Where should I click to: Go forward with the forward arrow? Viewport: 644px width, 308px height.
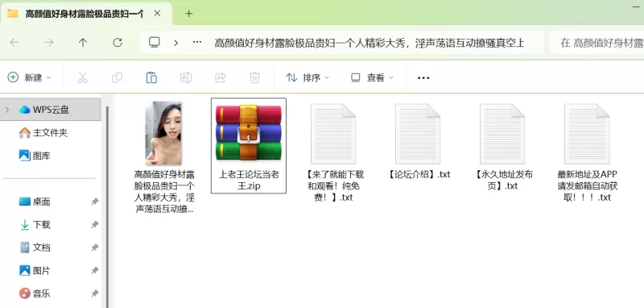49,43
